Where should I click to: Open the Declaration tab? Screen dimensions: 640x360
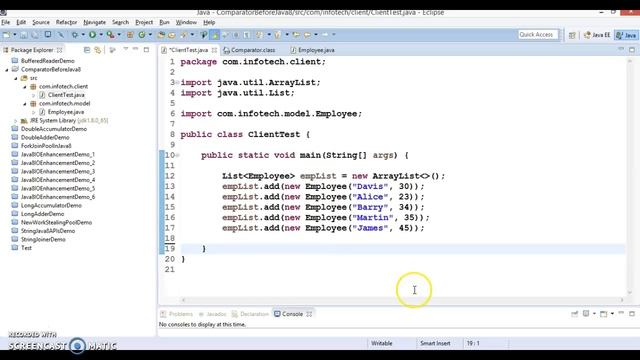250,314
